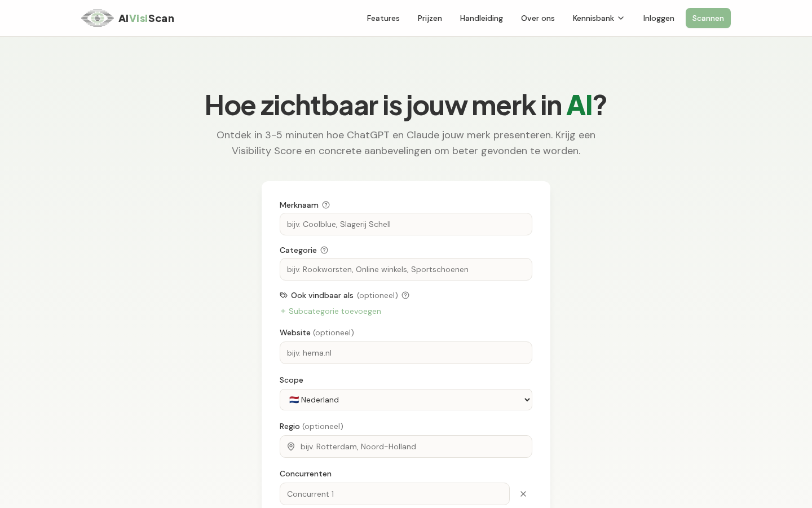
Task: Click into the Website input field
Action: coord(406,353)
